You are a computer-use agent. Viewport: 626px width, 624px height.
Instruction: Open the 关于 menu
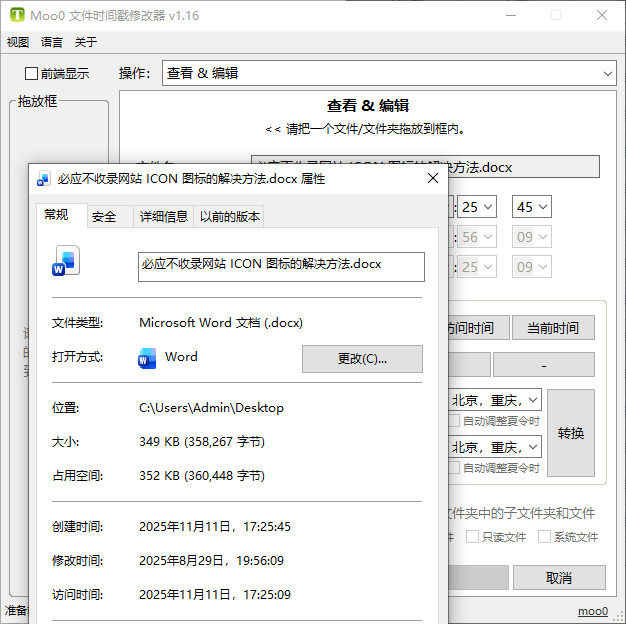click(x=85, y=42)
